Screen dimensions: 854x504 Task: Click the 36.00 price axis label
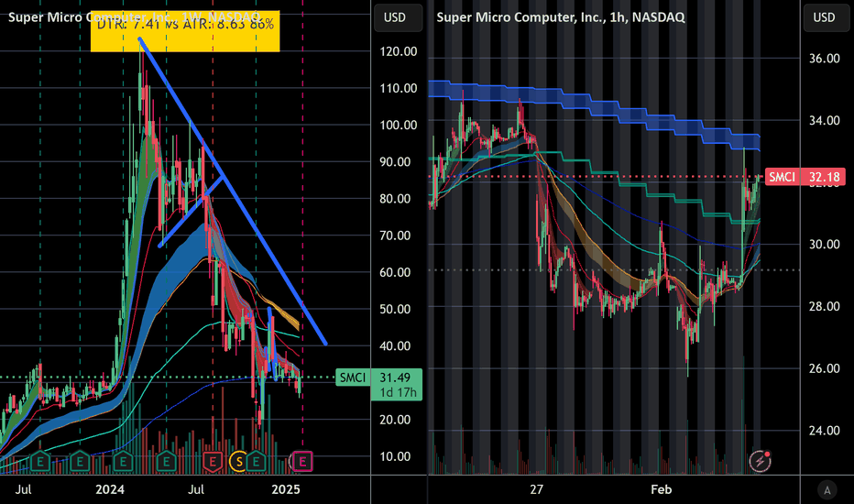coord(824,59)
